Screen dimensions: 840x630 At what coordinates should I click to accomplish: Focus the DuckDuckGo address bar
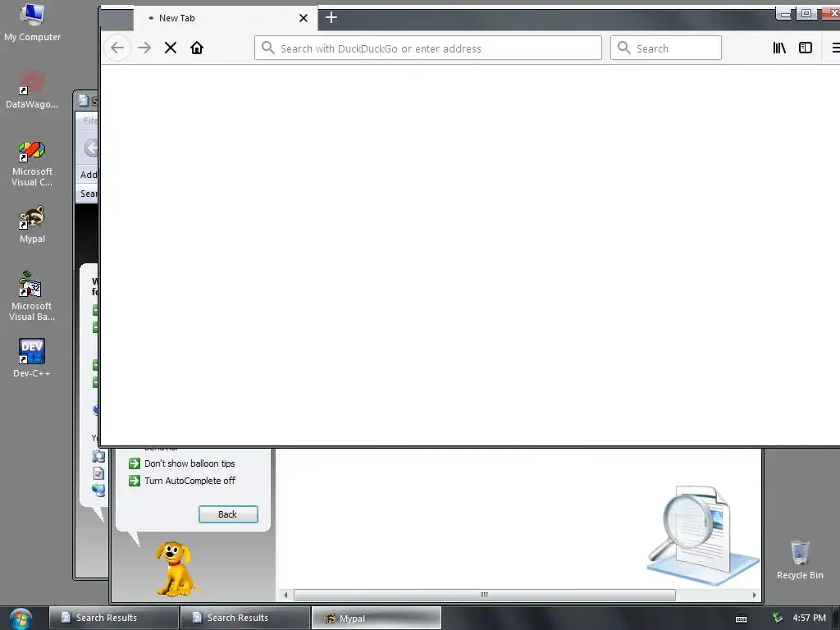428,48
